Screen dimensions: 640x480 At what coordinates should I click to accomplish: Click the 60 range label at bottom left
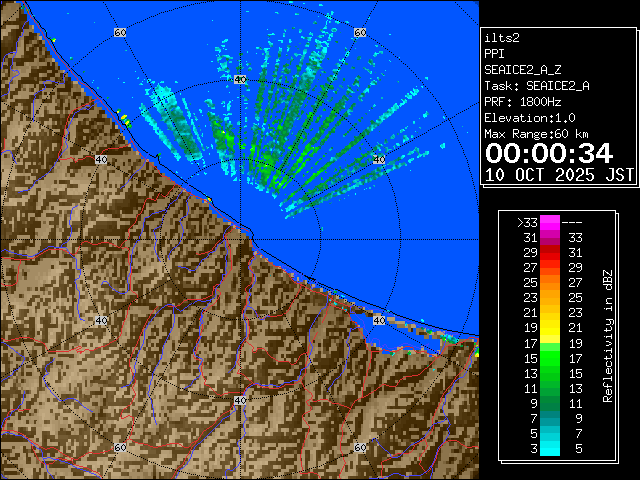(x=120, y=447)
